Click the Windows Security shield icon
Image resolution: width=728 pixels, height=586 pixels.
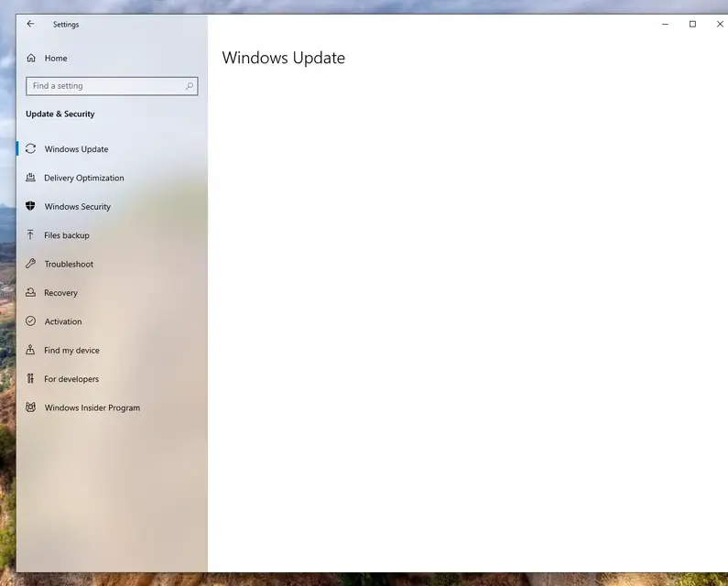point(30,206)
